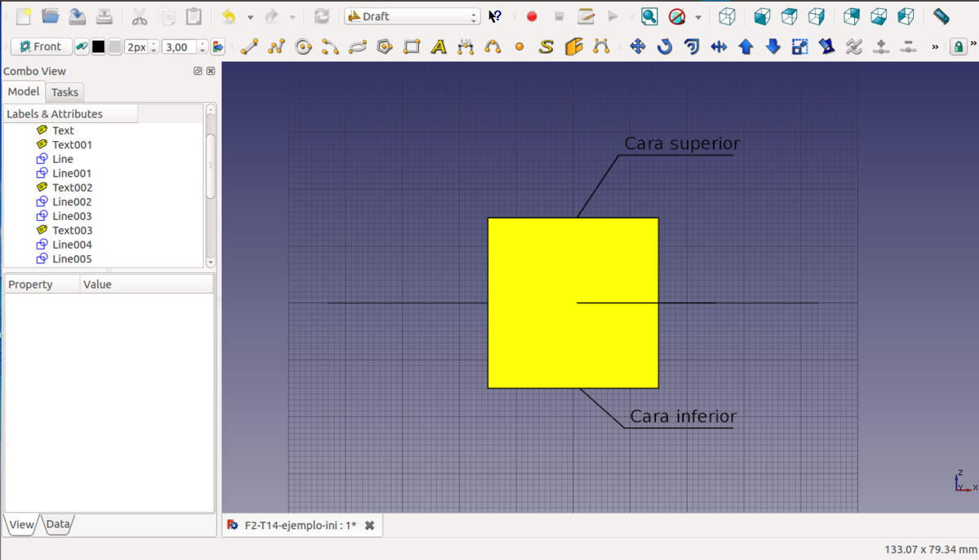Choose the Draft Circle tool
The width and height of the screenshot is (979, 560).
(x=303, y=47)
